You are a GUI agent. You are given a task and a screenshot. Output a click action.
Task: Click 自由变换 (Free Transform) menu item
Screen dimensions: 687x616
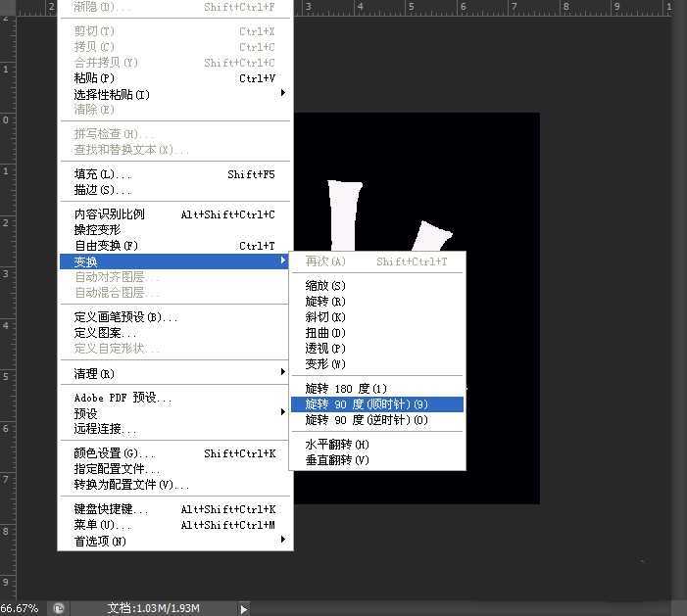point(106,246)
